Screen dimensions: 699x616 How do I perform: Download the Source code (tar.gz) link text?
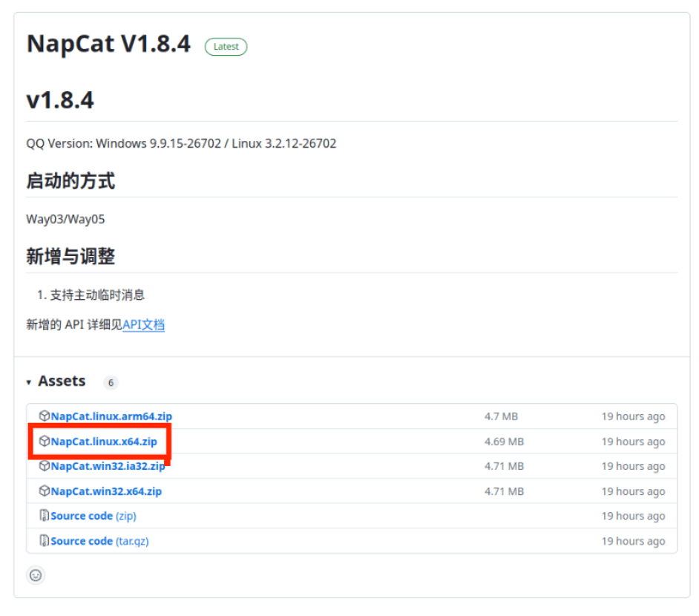point(99,541)
